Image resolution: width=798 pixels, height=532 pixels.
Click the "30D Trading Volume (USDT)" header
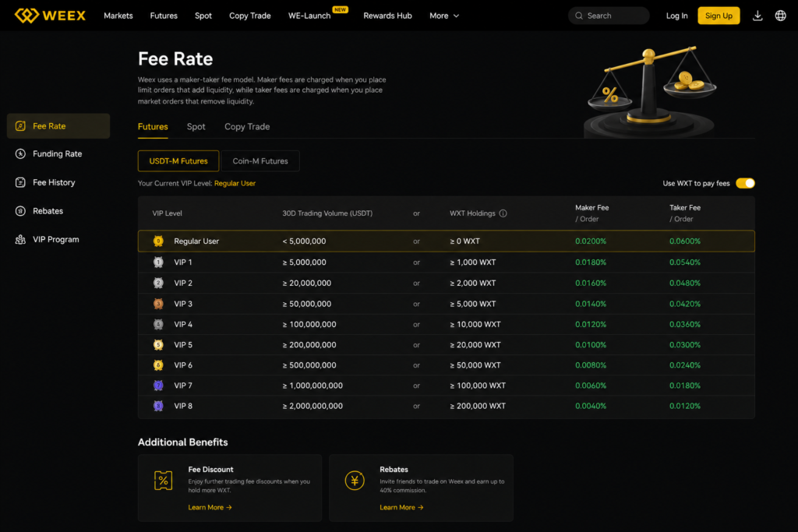click(327, 213)
